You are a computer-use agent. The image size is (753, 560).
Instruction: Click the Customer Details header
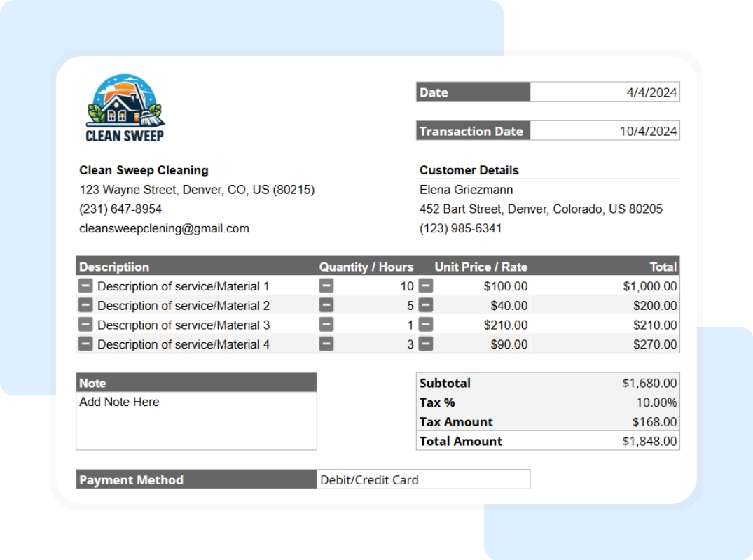click(468, 170)
